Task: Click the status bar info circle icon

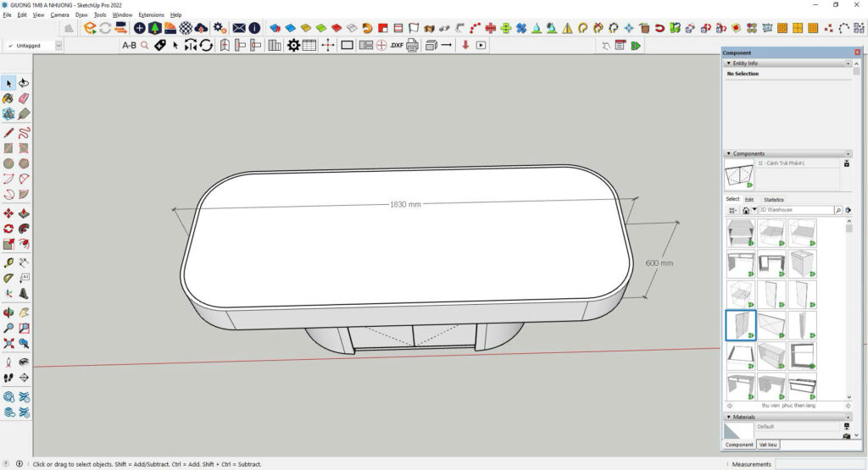Action: click(19, 464)
